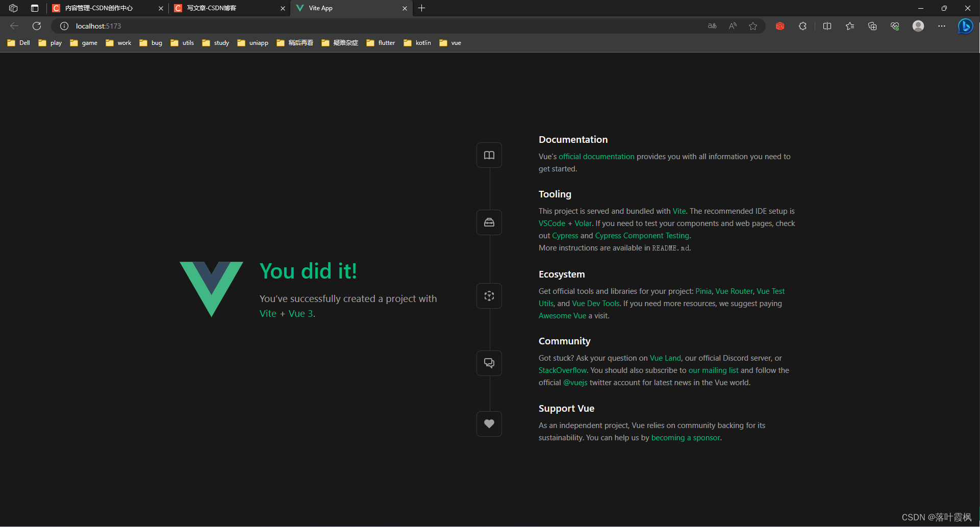The height and width of the screenshot is (527, 980).
Task: Open the official documentation link
Action: (x=596, y=157)
